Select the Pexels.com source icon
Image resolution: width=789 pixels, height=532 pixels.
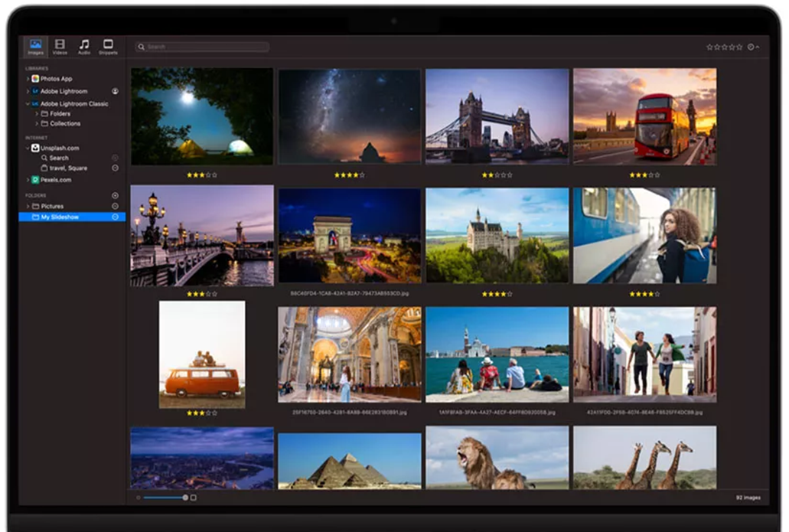pos(35,180)
